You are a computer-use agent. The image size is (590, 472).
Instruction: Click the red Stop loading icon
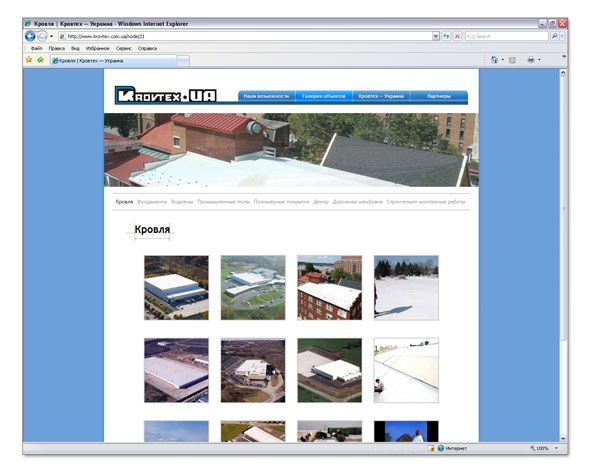click(457, 36)
